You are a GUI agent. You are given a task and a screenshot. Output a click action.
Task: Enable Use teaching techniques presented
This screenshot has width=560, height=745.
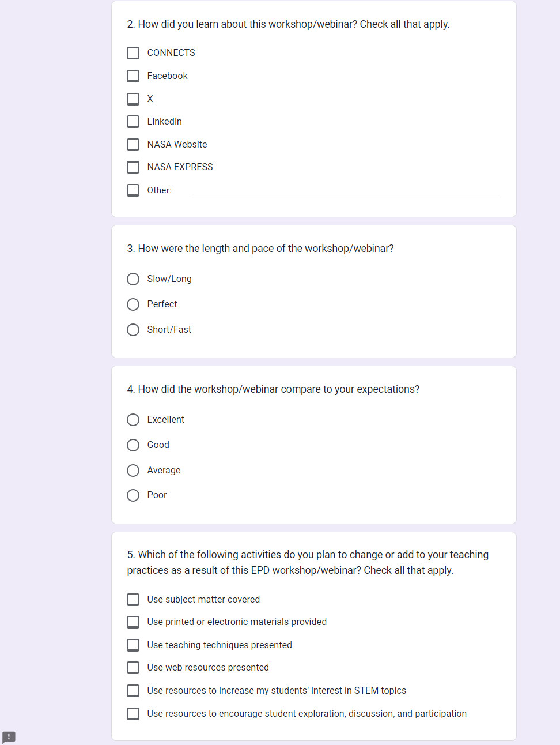(133, 645)
